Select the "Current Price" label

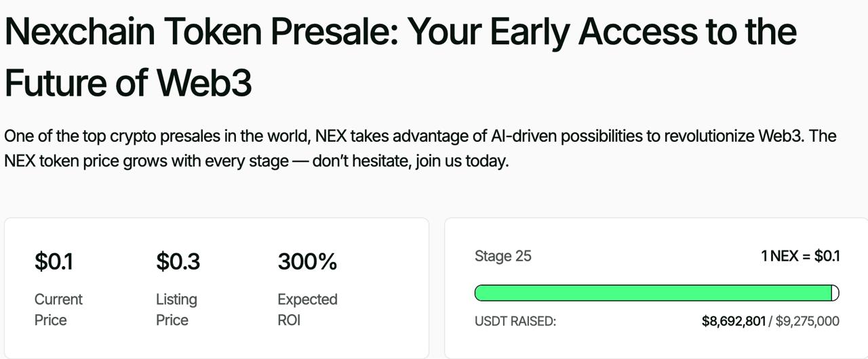click(x=58, y=309)
